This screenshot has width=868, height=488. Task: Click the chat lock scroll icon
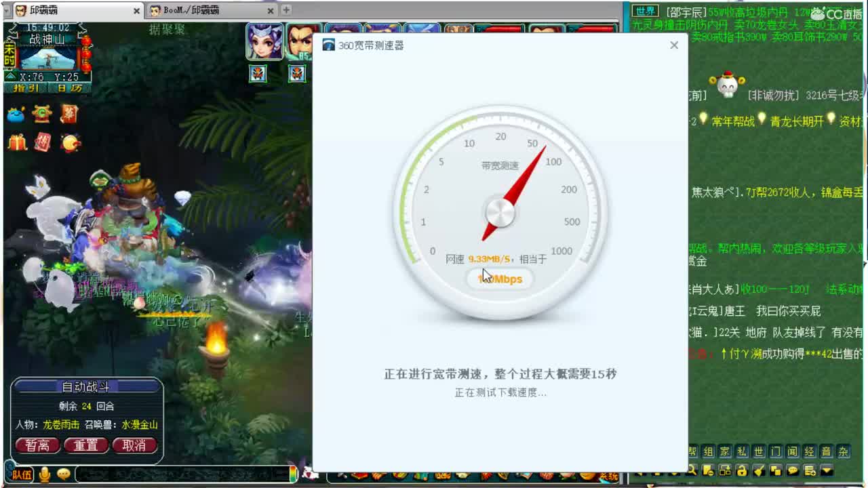pos(742,470)
